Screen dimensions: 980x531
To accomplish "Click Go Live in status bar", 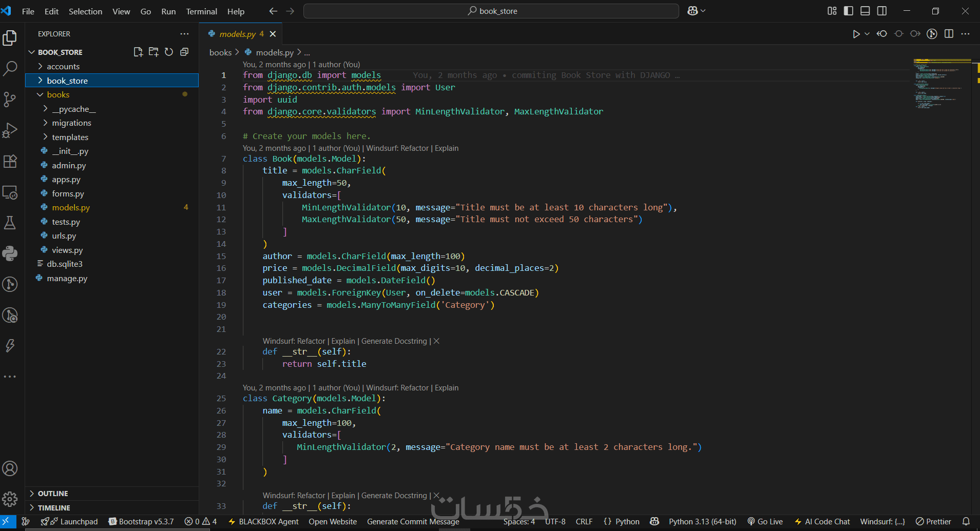I will click(765, 522).
